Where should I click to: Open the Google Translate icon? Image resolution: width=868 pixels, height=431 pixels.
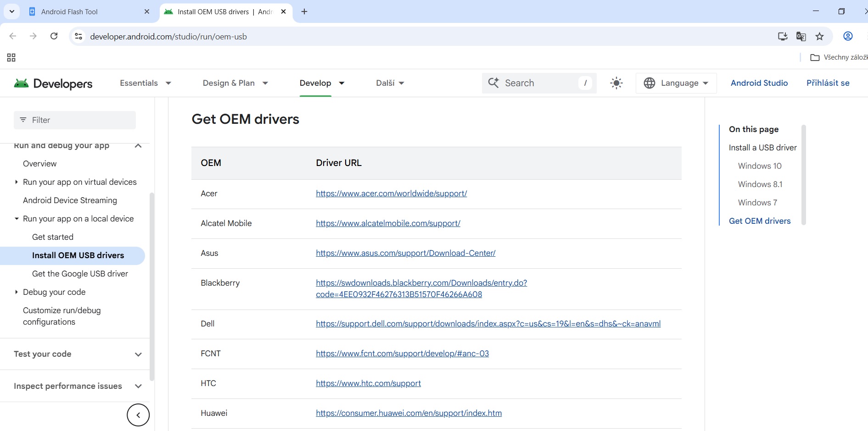[x=801, y=36]
